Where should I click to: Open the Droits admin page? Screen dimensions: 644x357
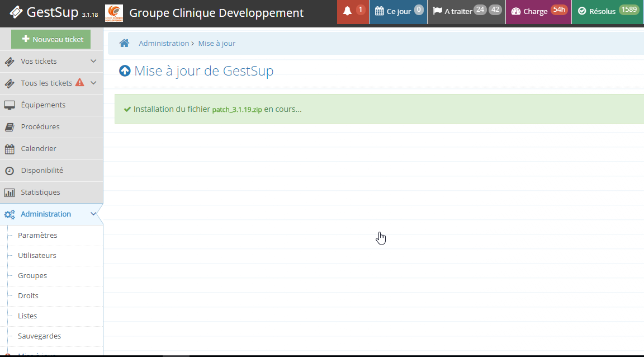coord(28,295)
